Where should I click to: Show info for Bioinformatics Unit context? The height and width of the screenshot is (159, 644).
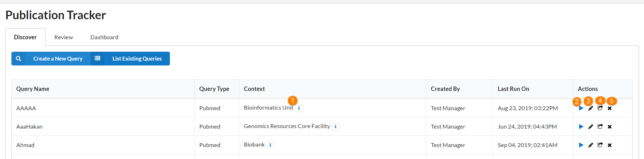(299, 108)
